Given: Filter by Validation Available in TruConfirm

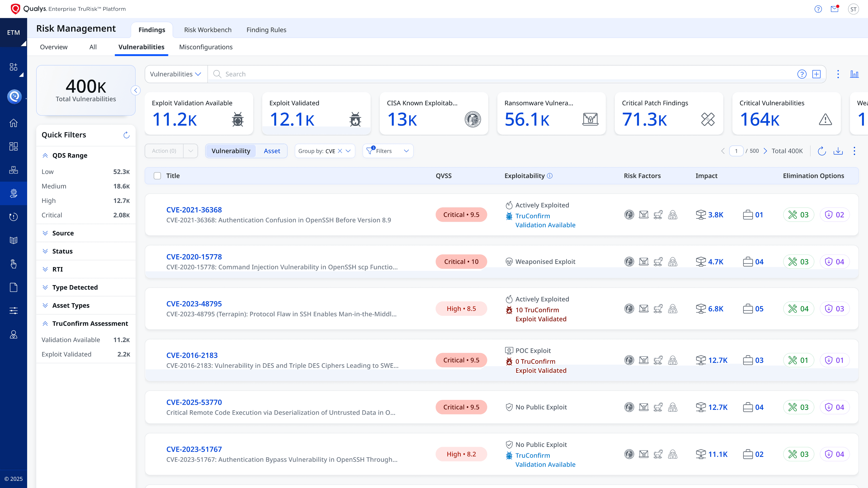Looking at the screenshot, I should click(86, 340).
